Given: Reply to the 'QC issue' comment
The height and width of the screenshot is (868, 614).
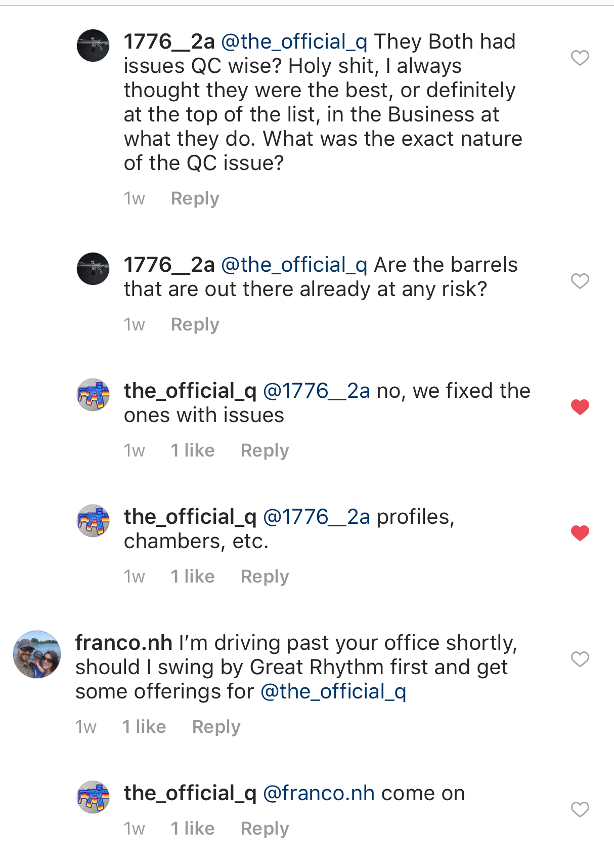Looking at the screenshot, I should [x=195, y=198].
